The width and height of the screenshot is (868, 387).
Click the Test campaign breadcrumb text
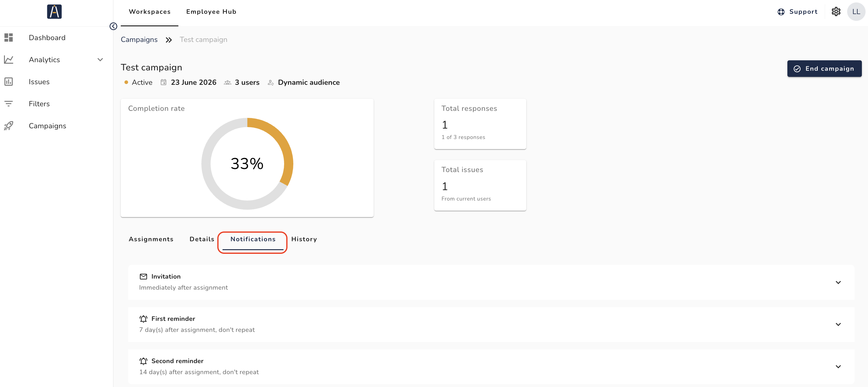(x=204, y=39)
